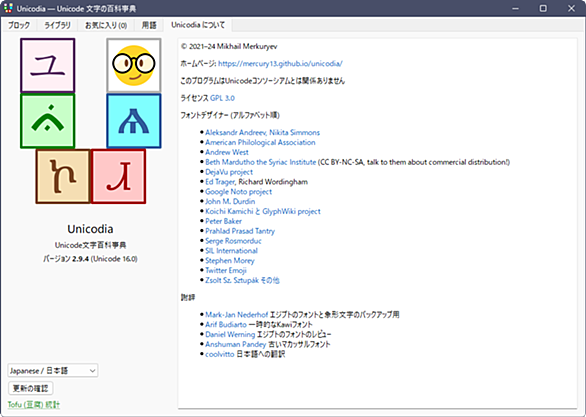Open the Andrew West link
This screenshot has height=417, width=586.
pos(227,152)
